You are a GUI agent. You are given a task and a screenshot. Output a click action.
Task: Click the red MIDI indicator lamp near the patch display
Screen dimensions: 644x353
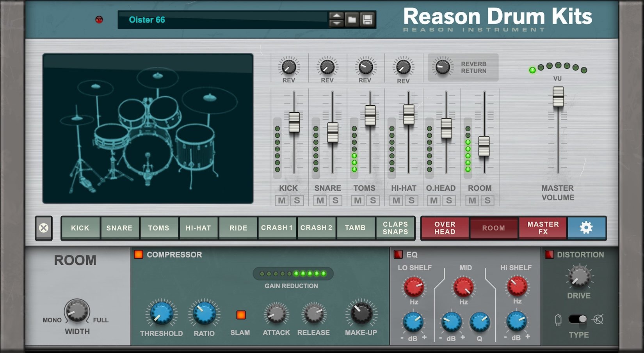pos(99,20)
